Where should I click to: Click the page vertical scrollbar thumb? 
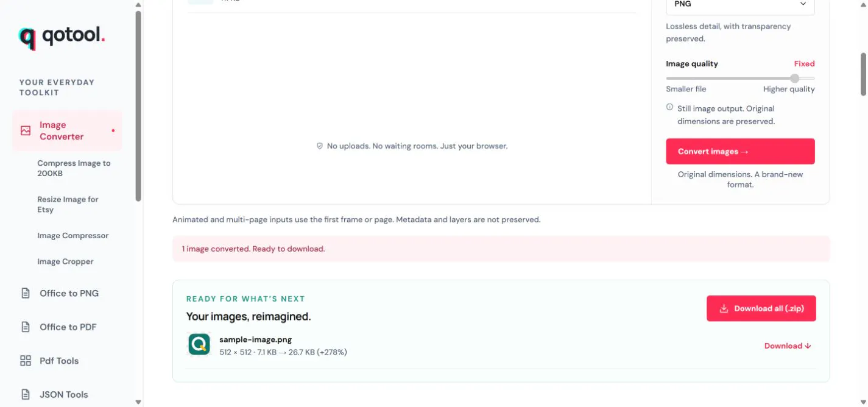coord(863,74)
